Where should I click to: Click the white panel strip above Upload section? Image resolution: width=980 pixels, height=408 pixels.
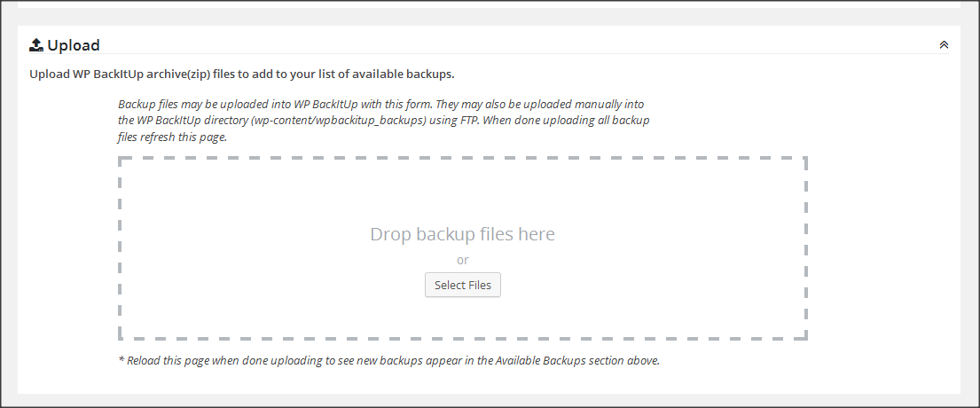[489, 4]
